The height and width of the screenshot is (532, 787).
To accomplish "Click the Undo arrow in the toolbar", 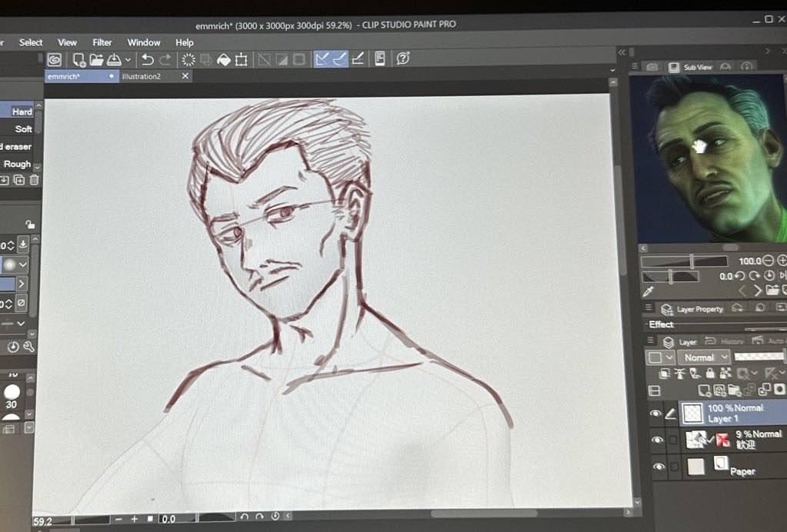I will [147, 59].
